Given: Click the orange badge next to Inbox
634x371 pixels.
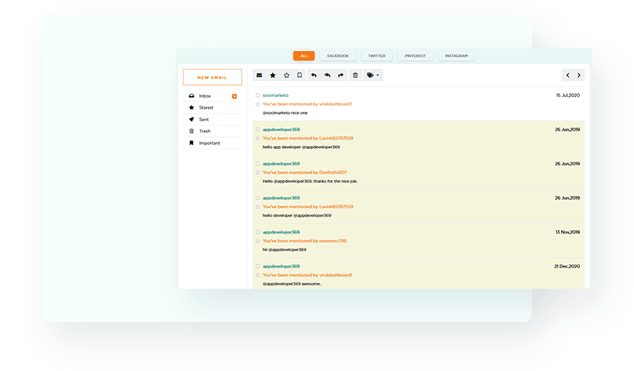Looking at the screenshot, I should [235, 96].
